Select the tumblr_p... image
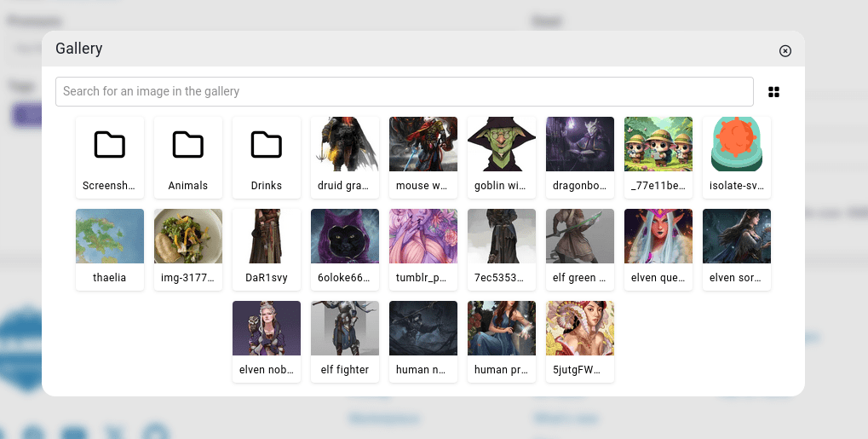The image size is (868, 439). [423, 250]
